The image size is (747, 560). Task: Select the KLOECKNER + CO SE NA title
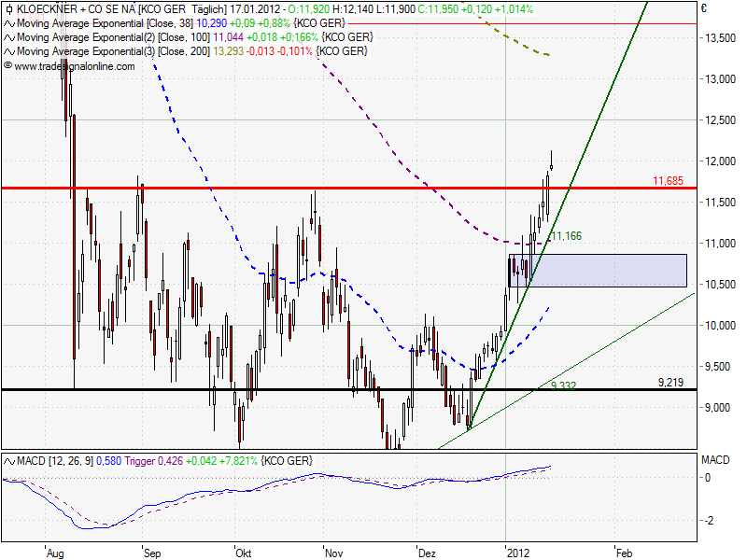77,9
